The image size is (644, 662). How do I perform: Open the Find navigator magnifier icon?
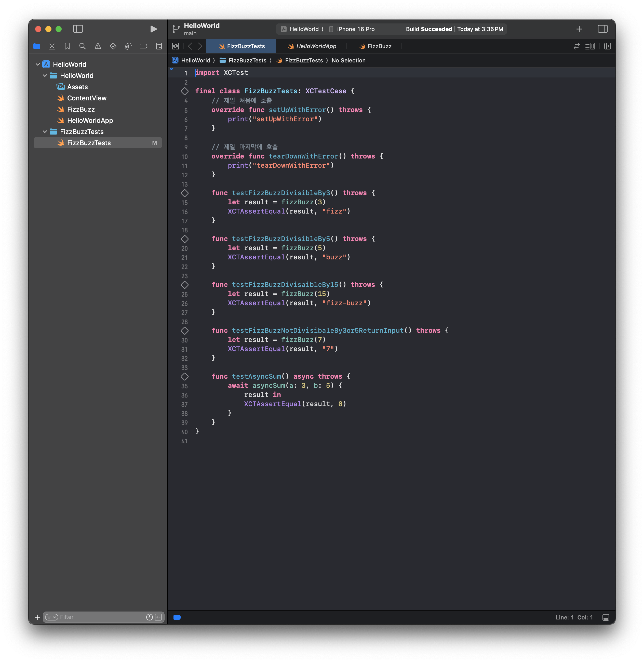(82, 46)
